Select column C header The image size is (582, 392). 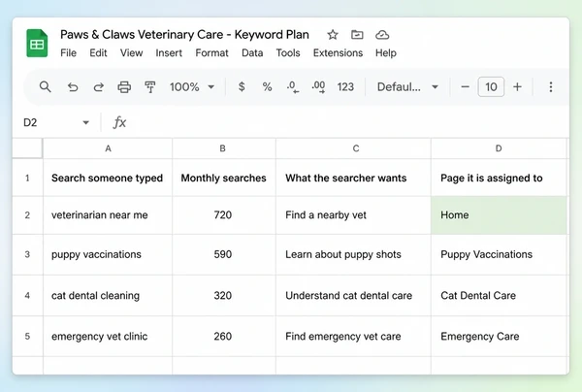pos(353,148)
